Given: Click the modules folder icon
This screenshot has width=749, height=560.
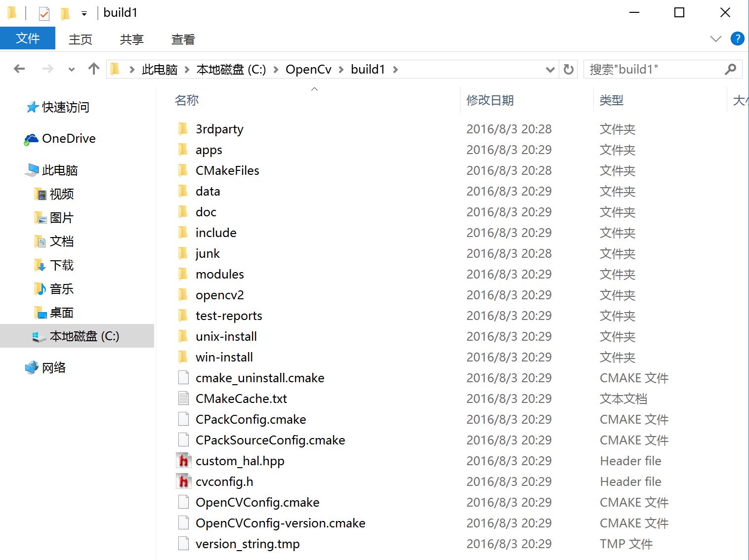Looking at the screenshot, I should (x=183, y=274).
